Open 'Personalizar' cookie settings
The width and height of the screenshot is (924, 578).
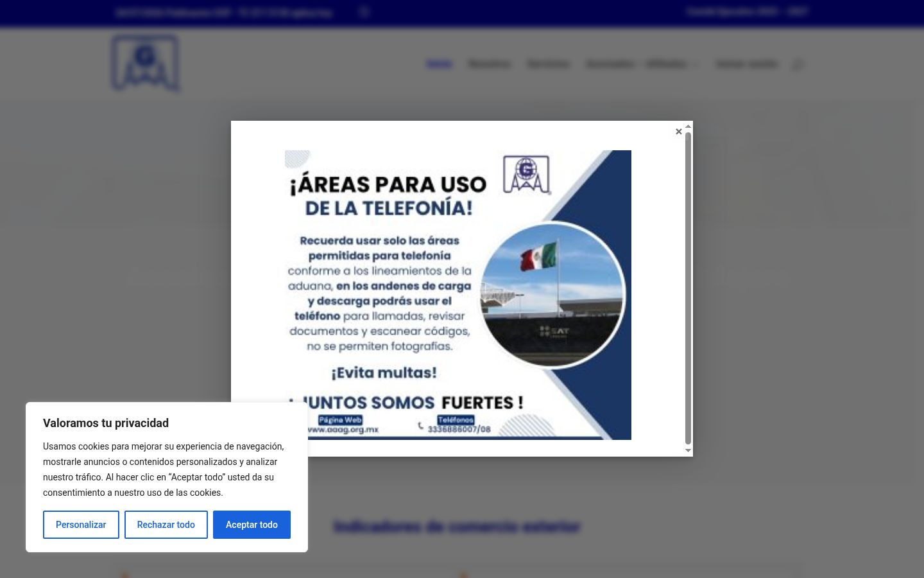point(81,525)
